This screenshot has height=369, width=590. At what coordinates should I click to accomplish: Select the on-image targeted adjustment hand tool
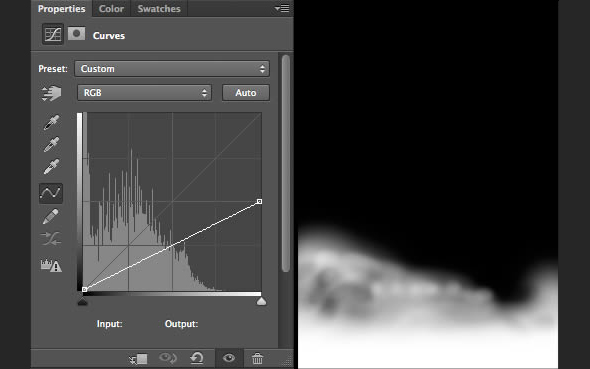click(51, 93)
